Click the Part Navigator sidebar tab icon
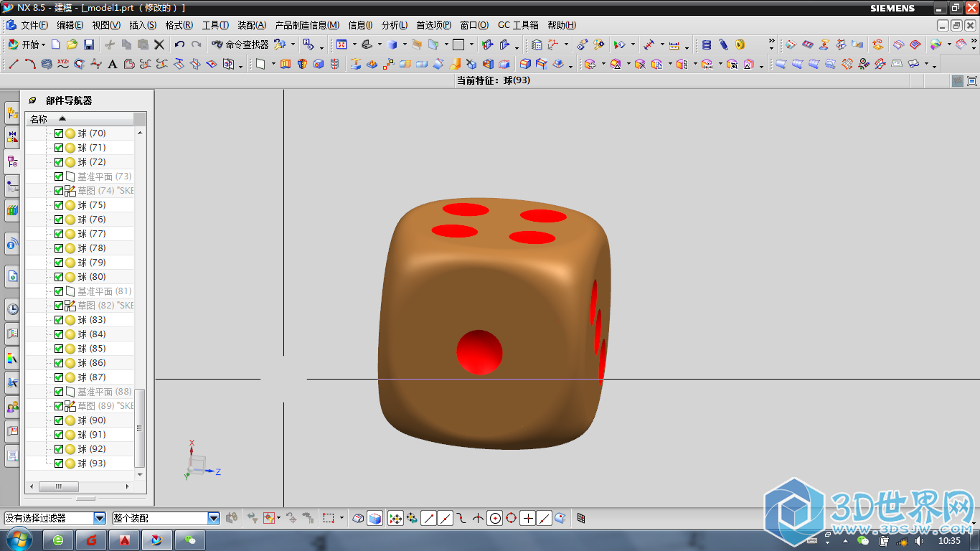The image size is (980, 551). pyautogui.click(x=12, y=161)
